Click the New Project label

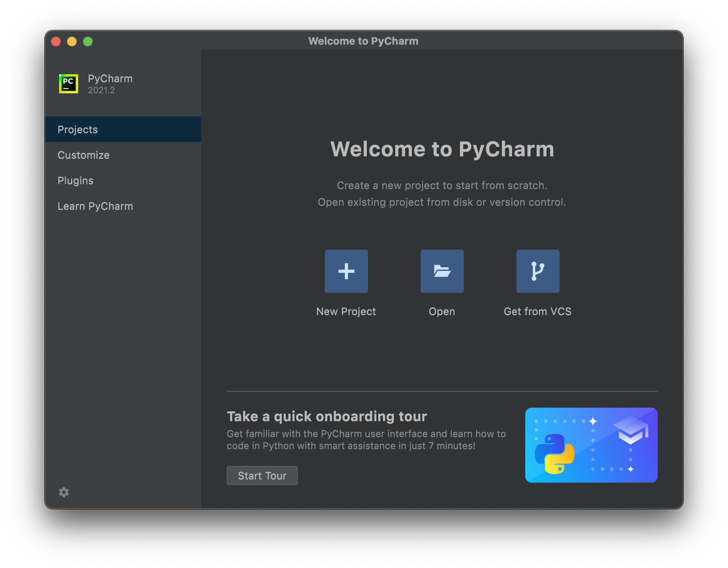[x=346, y=312]
